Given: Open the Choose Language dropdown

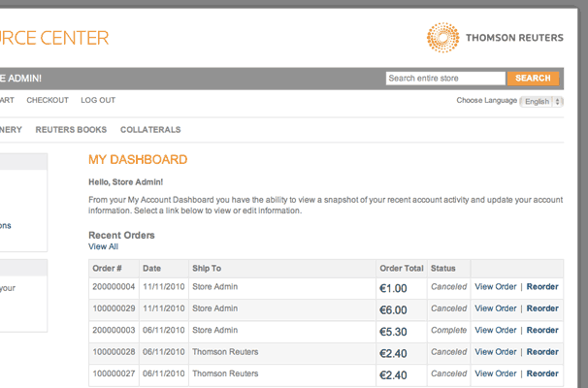Looking at the screenshot, I should (541, 101).
